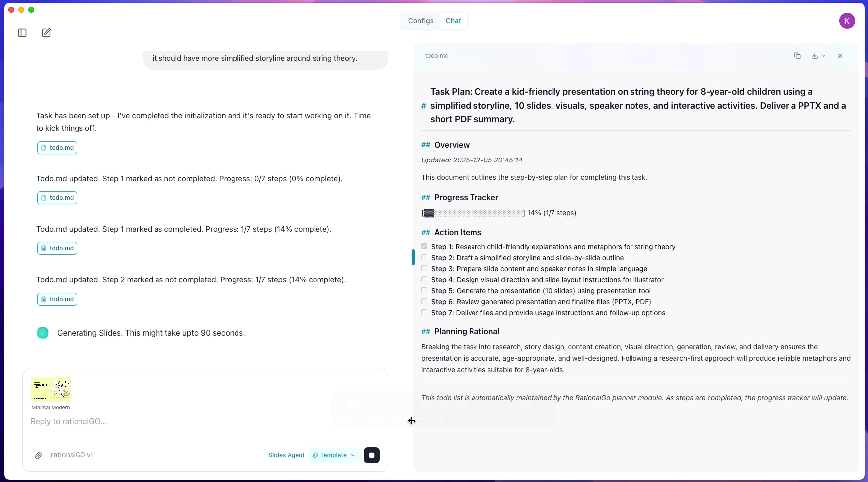This screenshot has height=482, width=868.
Task: Start a new chat with compose icon
Action: 46,33
